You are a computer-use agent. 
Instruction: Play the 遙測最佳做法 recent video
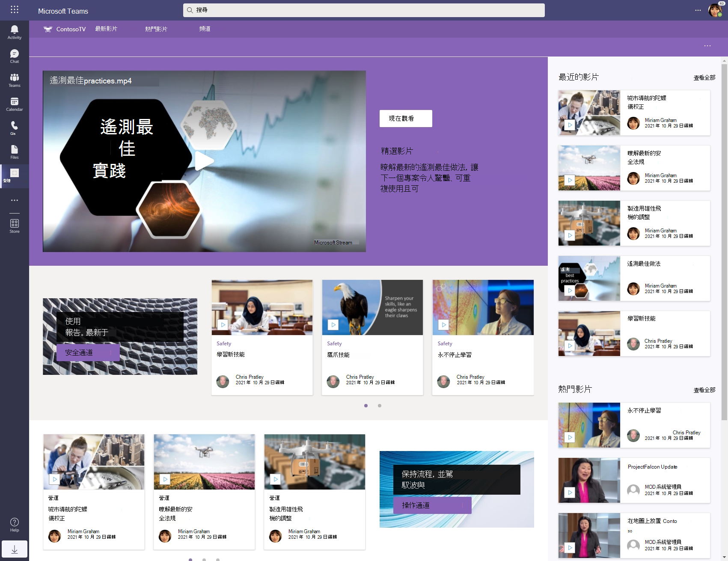[x=570, y=291]
